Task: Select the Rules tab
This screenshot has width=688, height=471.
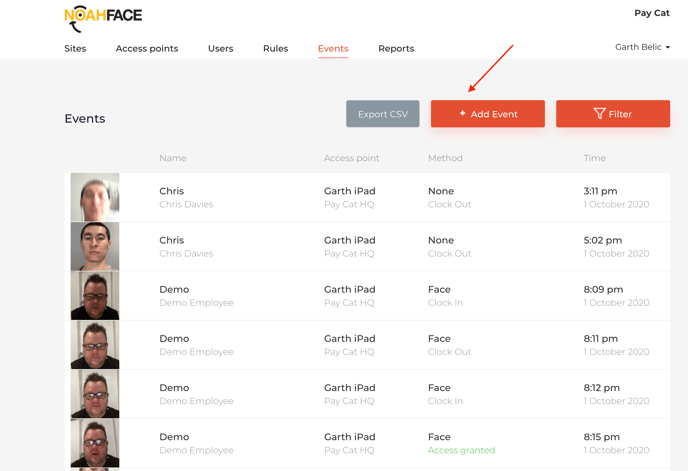Action: pos(275,49)
